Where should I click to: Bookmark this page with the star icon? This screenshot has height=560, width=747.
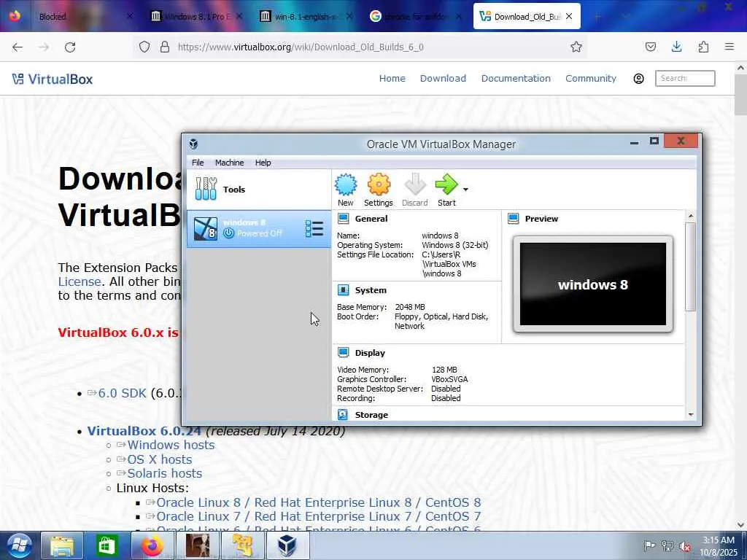(576, 47)
